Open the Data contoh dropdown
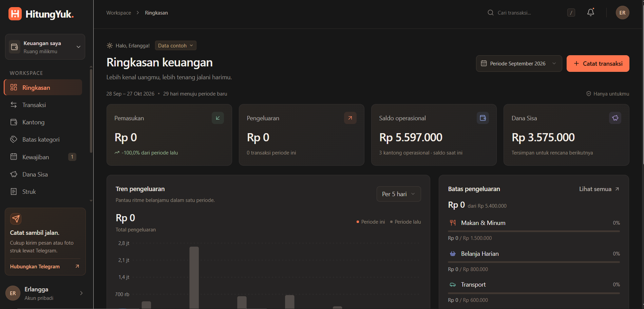 pos(175,45)
